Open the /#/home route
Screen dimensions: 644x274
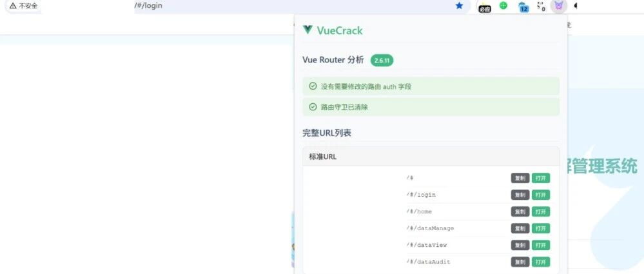click(x=540, y=211)
